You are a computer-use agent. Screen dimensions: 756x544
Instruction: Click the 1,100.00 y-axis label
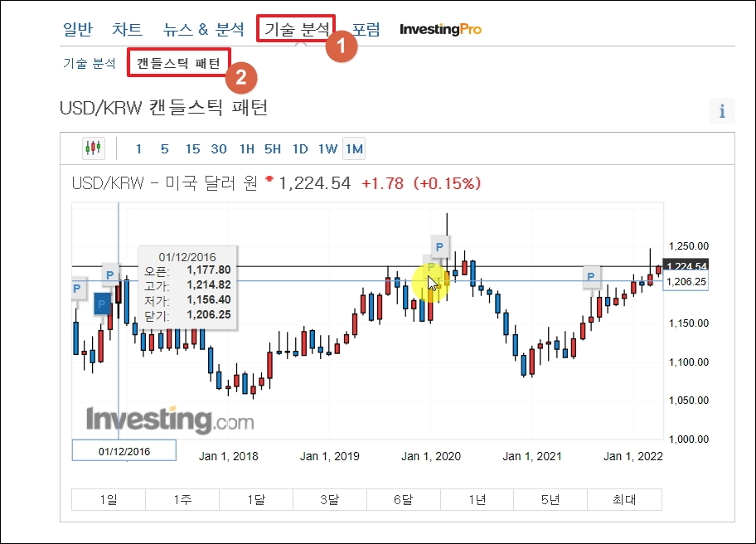(x=689, y=362)
